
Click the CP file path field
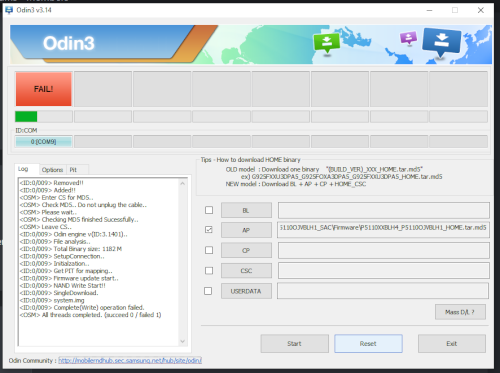[x=384, y=250]
